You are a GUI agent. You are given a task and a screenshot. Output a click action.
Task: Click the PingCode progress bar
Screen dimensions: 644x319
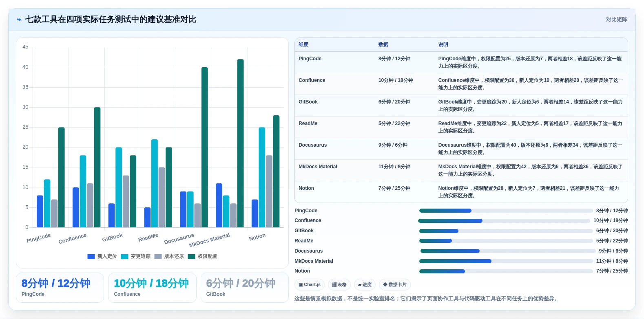(506, 211)
